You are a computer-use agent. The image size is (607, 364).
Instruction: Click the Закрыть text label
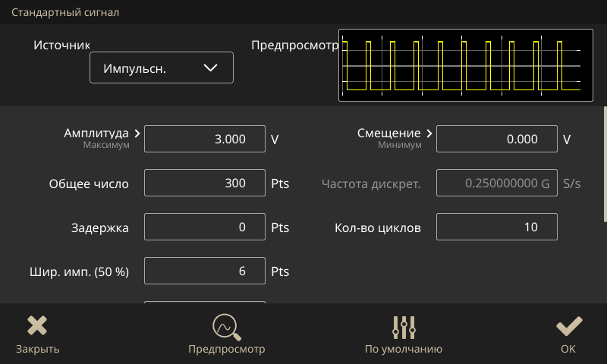pyautogui.click(x=37, y=350)
